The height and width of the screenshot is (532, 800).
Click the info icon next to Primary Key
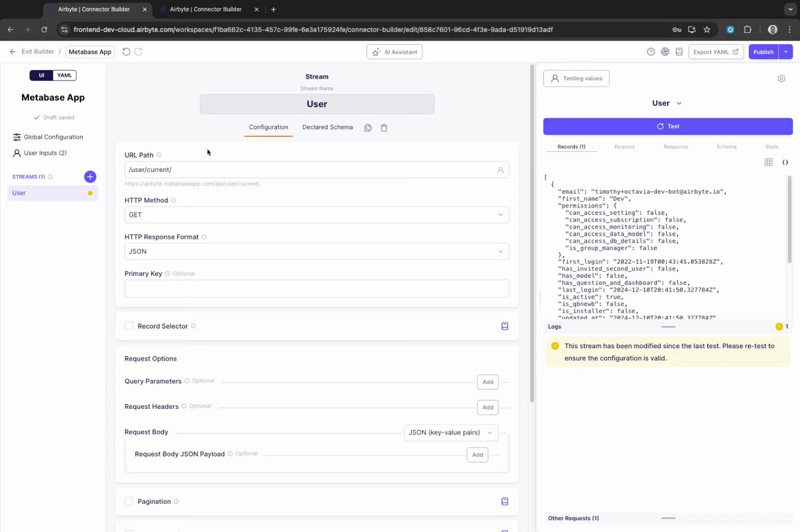click(x=167, y=274)
